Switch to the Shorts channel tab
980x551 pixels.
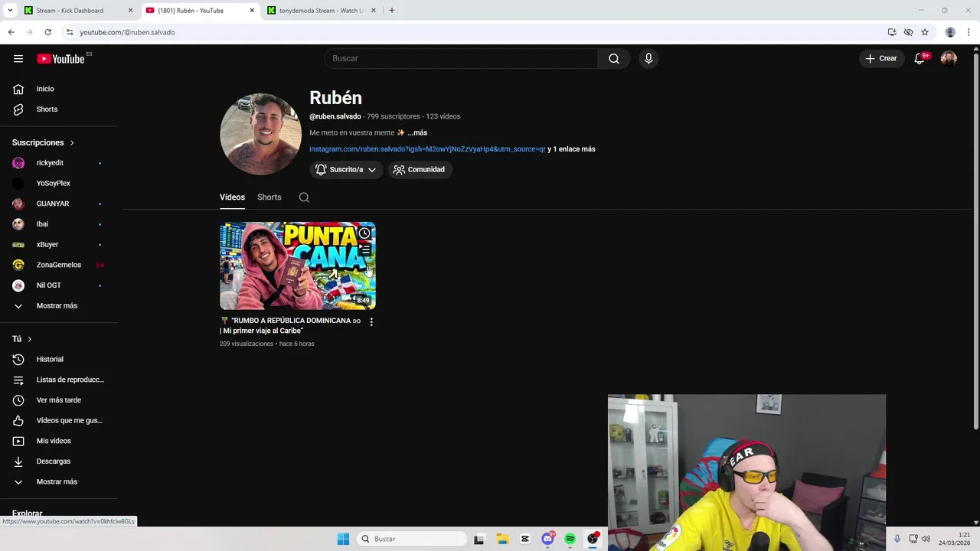[269, 197]
